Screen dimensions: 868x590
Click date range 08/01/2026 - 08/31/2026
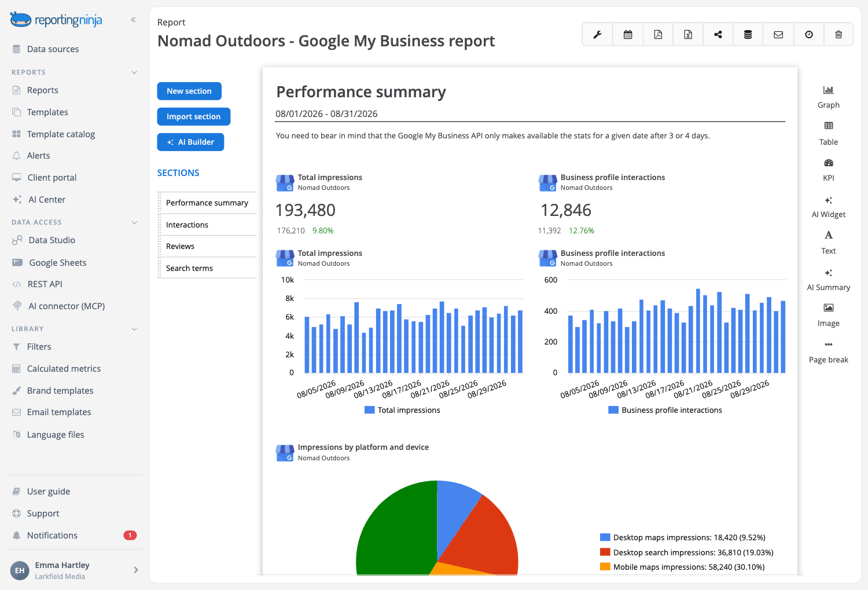coord(326,114)
